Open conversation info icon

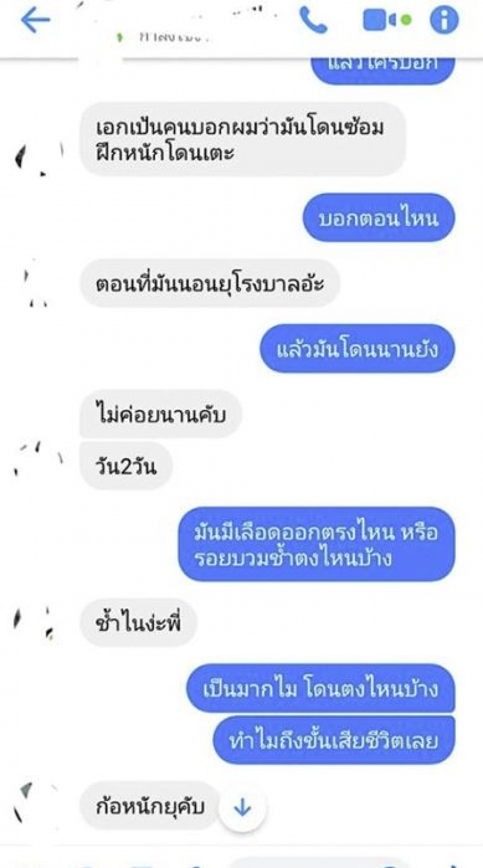point(444,20)
